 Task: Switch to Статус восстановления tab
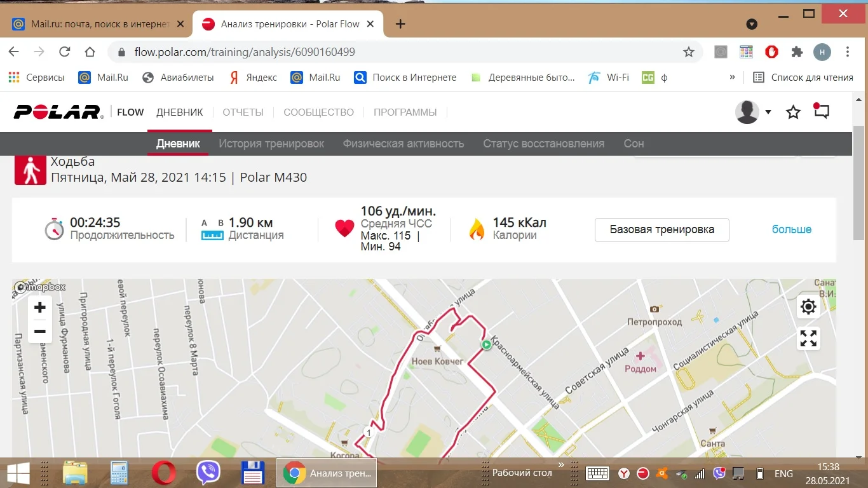click(544, 144)
